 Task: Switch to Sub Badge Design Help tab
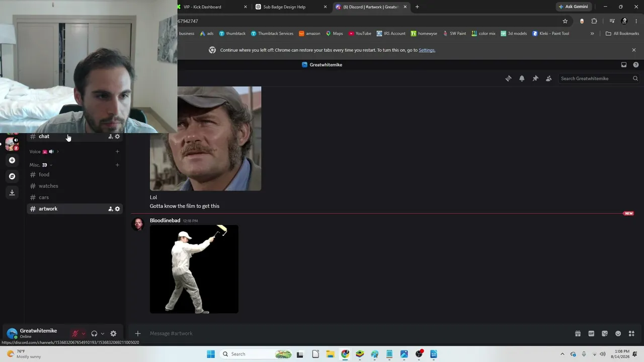[x=292, y=7]
